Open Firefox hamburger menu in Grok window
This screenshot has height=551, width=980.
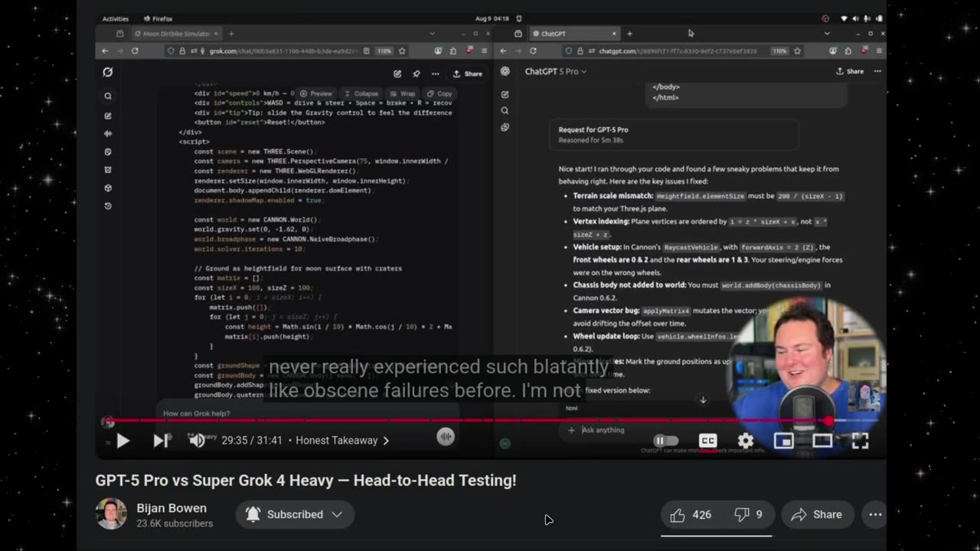pos(485,51)
